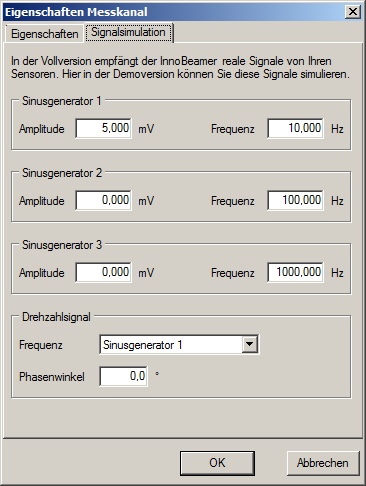Click the Drehzahlsignal group label

point(56,317)
